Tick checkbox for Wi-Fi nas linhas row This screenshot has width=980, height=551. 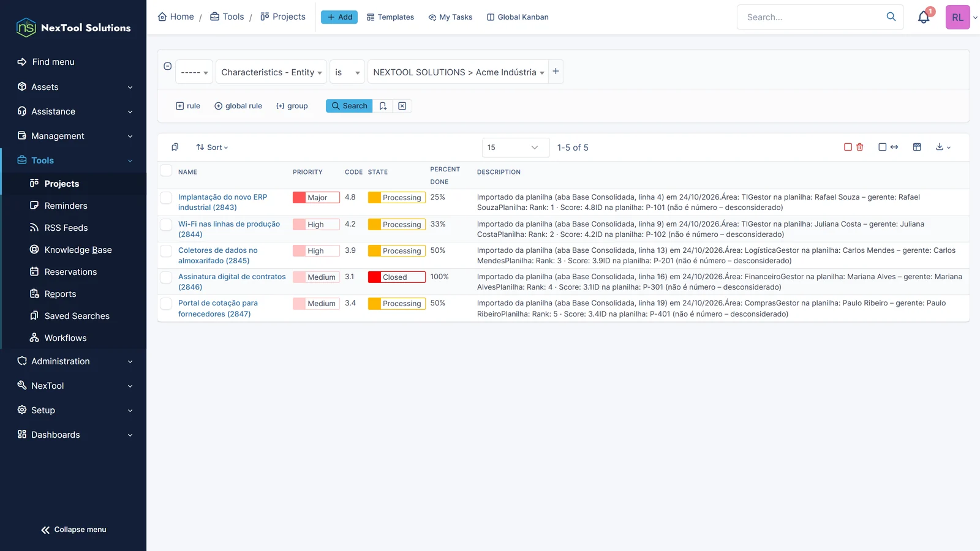[x=166, y=224]
